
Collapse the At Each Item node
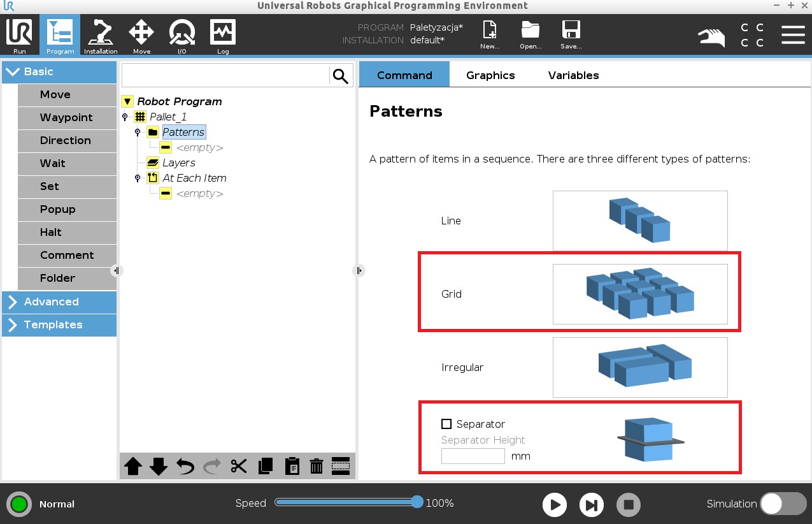click(138, 178)
